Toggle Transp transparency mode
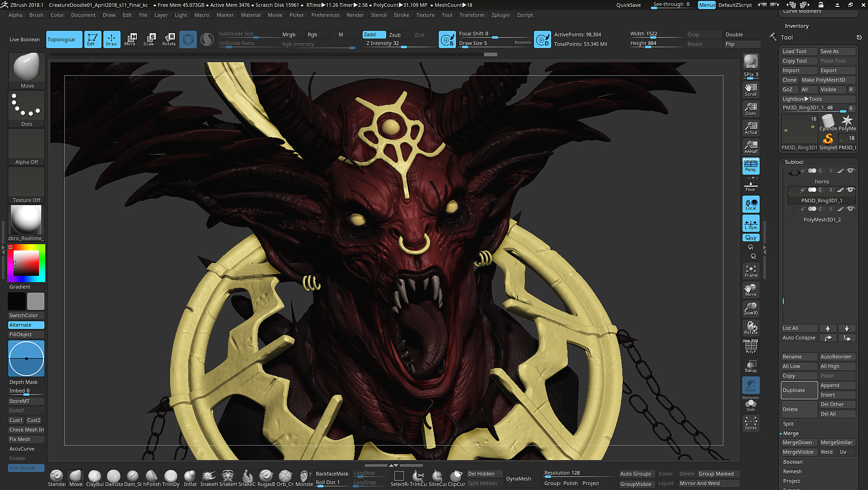This screenshot has height=490, width=868. (x=751, y=366)
